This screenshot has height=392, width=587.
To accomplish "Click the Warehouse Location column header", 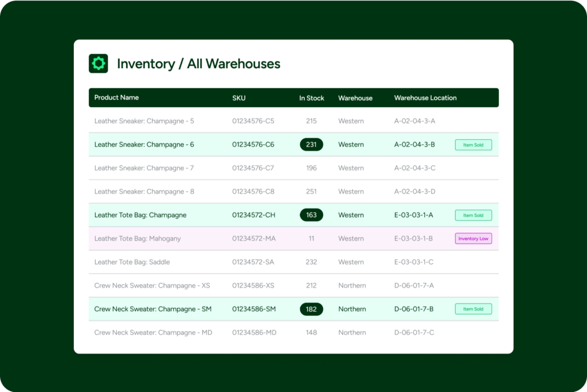I will pos(425,98).
